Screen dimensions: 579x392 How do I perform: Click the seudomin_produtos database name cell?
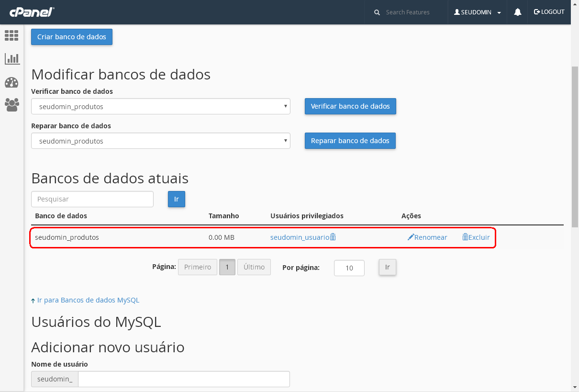point(67,237)
